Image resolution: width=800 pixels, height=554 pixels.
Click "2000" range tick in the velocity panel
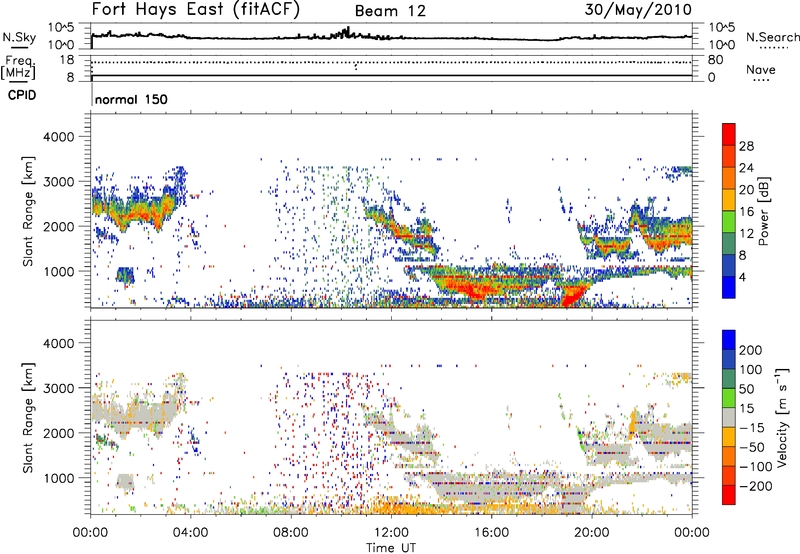(x=58, y=433)
